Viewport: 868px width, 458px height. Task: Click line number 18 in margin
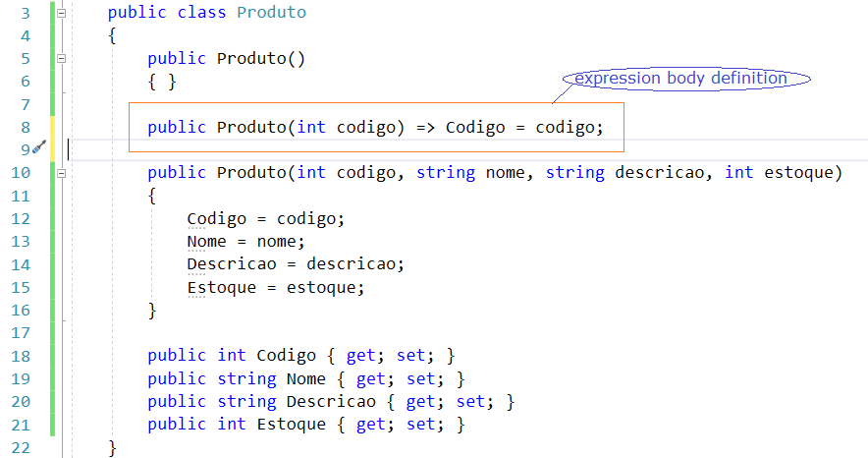point(21,355)
